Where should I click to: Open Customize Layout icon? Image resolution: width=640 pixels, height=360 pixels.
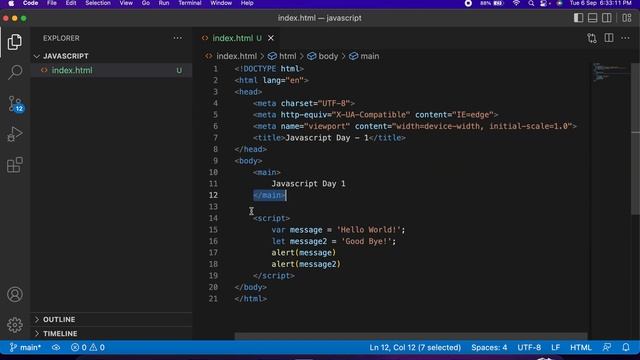coord(627,18)
